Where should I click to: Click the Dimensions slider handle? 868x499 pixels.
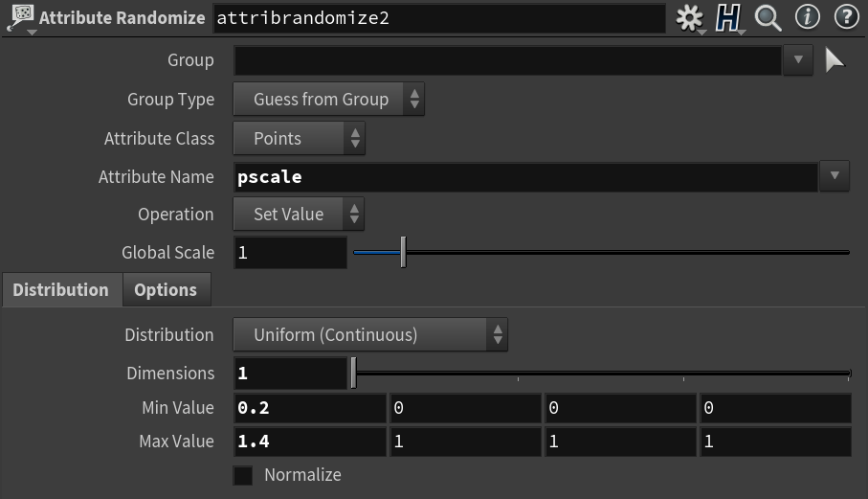[x=354, y=373]
